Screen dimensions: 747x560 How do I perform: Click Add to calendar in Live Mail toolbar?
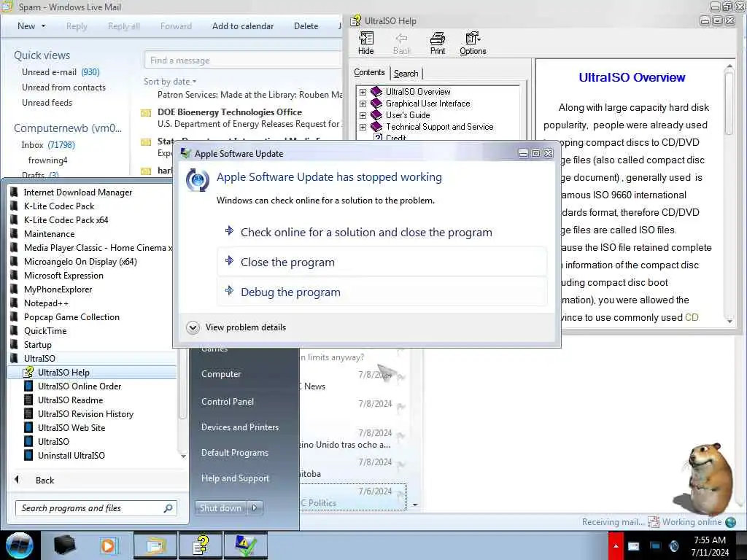243,26
